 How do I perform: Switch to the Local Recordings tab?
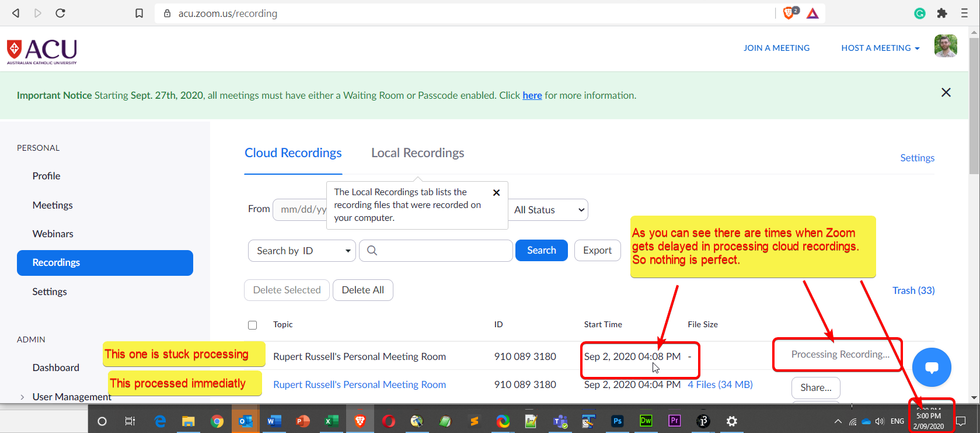pyautogui.click(x=418, y=153)
